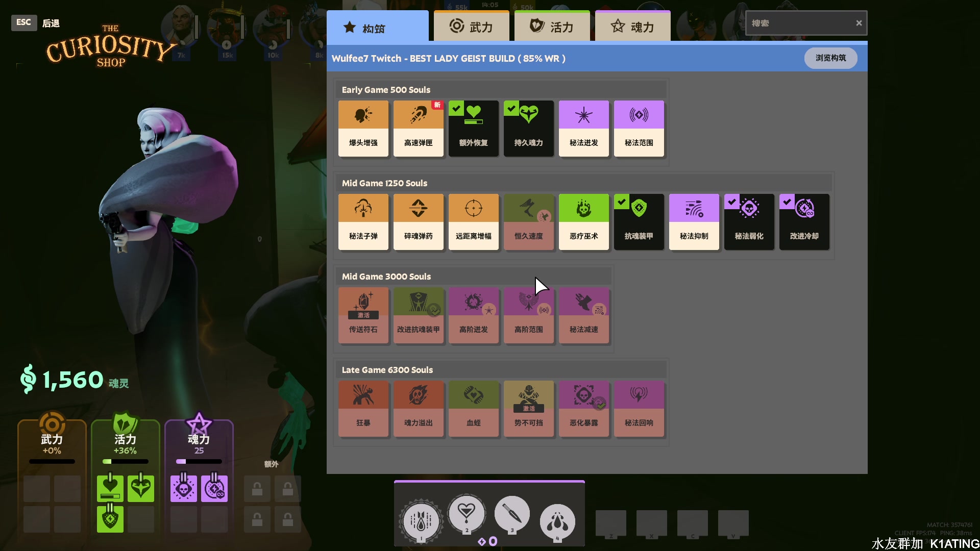
Task: Click equipped 额外恢复 in the 活力 slots
Action: (x=110, y=488)
